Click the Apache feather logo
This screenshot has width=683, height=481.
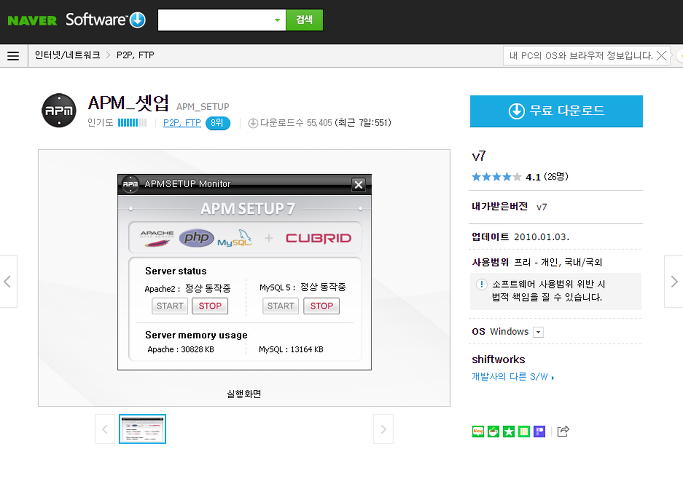coord(157,238)
